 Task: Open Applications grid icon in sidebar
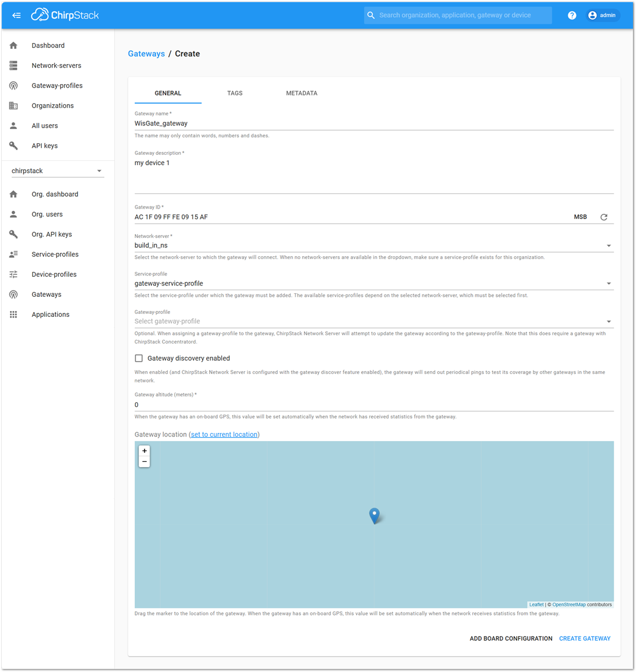[x=14, y=315]
